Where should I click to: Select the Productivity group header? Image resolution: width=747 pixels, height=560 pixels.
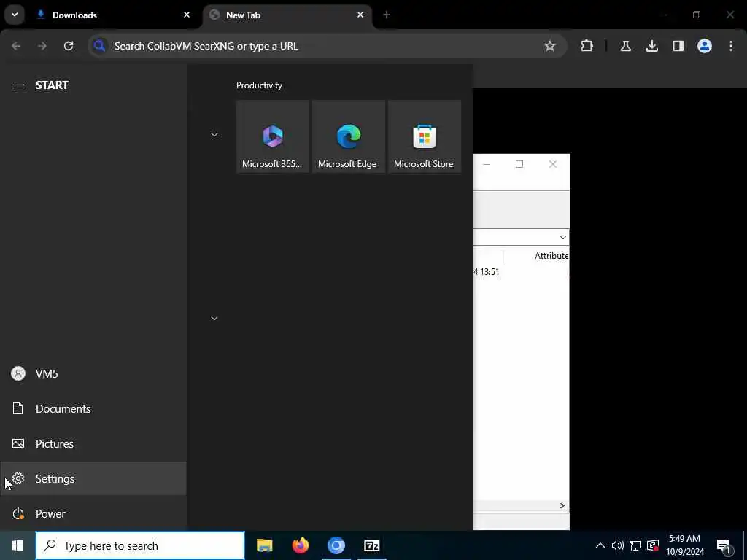tap(259, 85)
